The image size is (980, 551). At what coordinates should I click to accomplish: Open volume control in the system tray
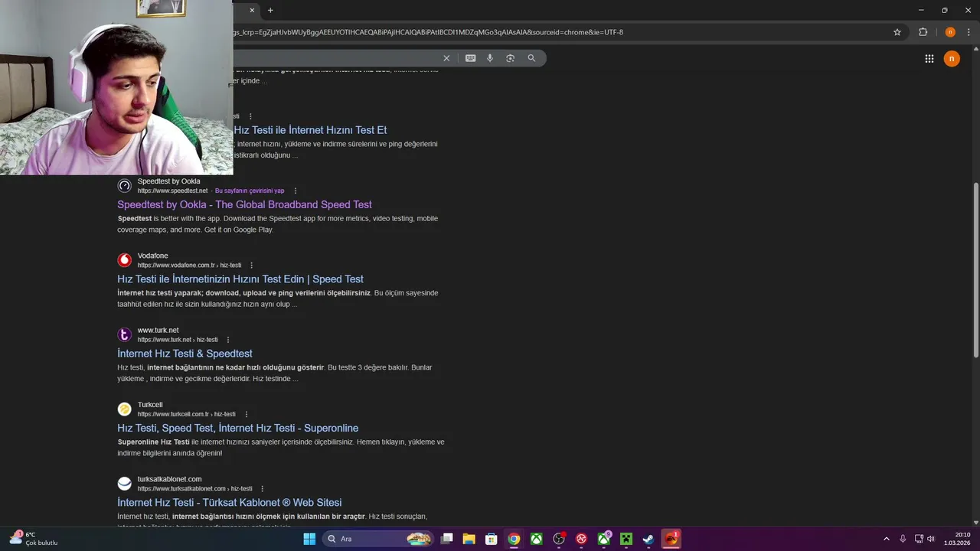pyautogui.click(x=931, y=539)
